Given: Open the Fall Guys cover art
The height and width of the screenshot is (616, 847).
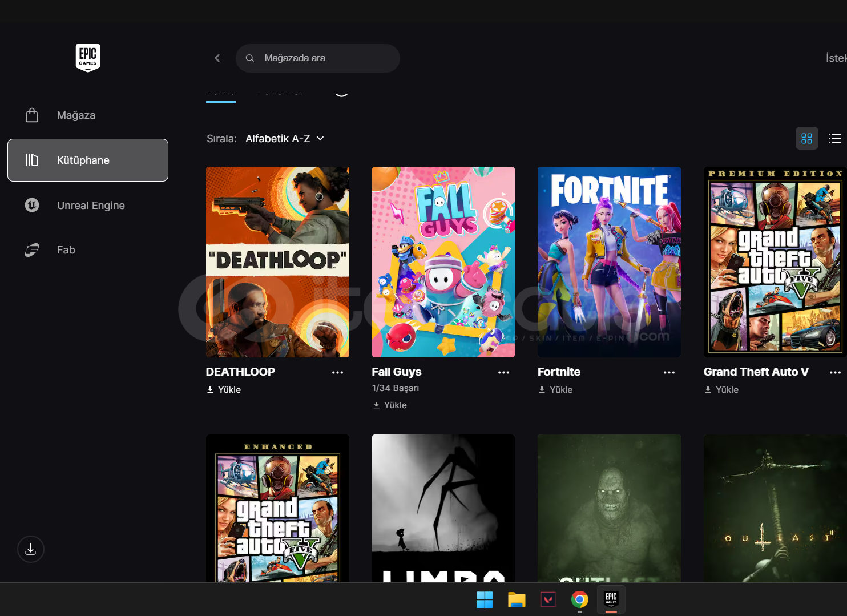Looking at the screenshot, I should pyautogui.click(x=443, y=262).
